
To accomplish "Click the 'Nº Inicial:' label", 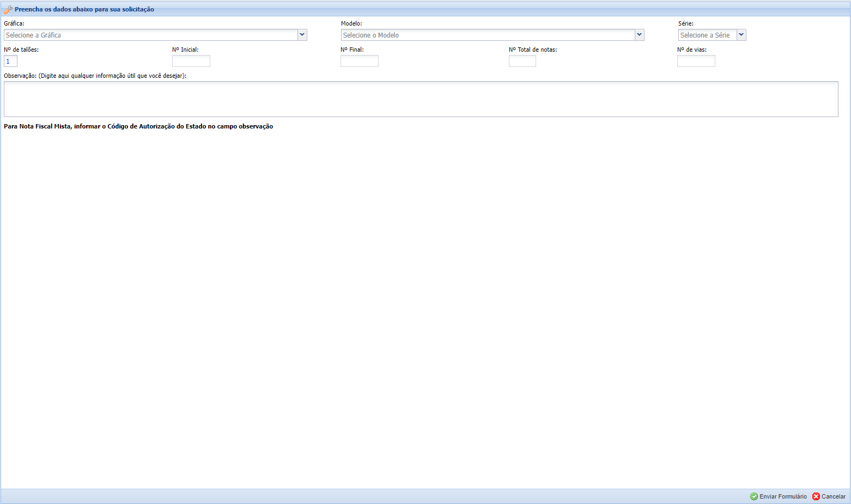I will [x=185, y=50].
